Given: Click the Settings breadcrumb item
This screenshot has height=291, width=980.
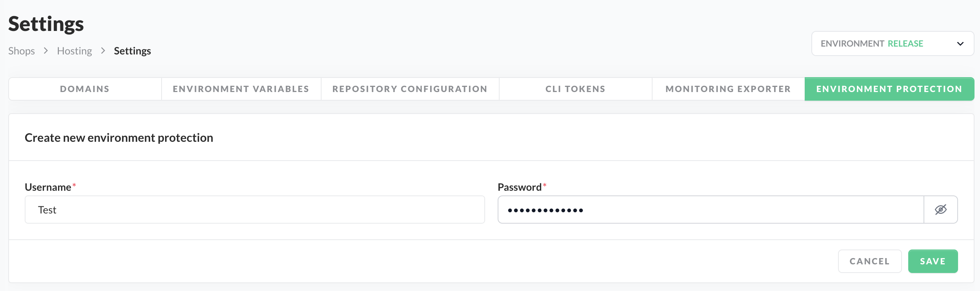Looking at the screenshot, I should click(132, 51).
